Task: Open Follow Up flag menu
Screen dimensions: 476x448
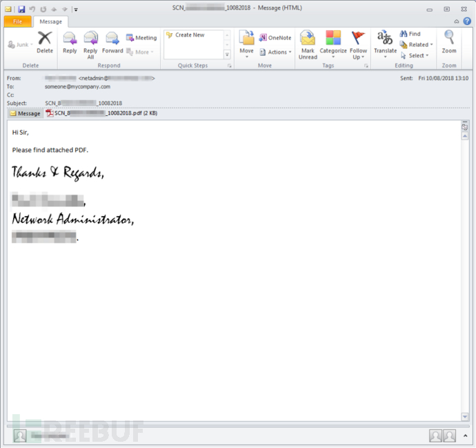Action: pyautogui.click(x=358, y=44)
